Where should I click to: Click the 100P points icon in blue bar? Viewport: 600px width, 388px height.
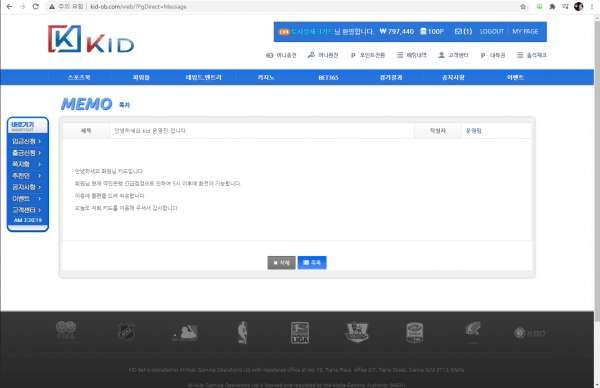(x=432, y=32)
